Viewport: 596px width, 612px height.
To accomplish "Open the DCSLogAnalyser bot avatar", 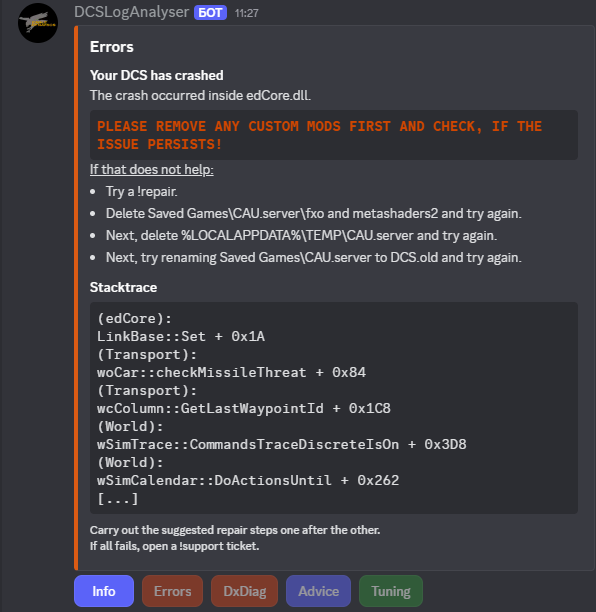I will 38,23.
